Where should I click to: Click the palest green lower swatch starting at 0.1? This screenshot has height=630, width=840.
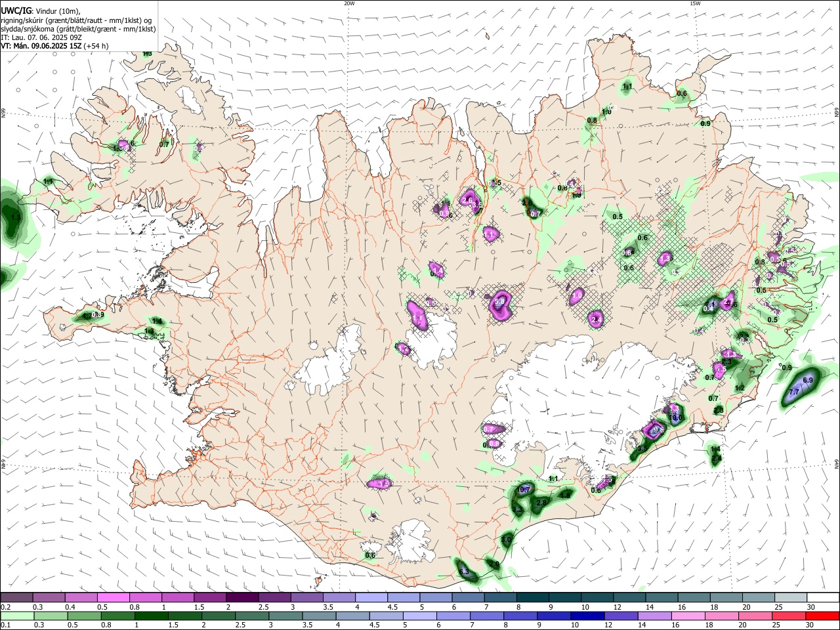[16, 616]
